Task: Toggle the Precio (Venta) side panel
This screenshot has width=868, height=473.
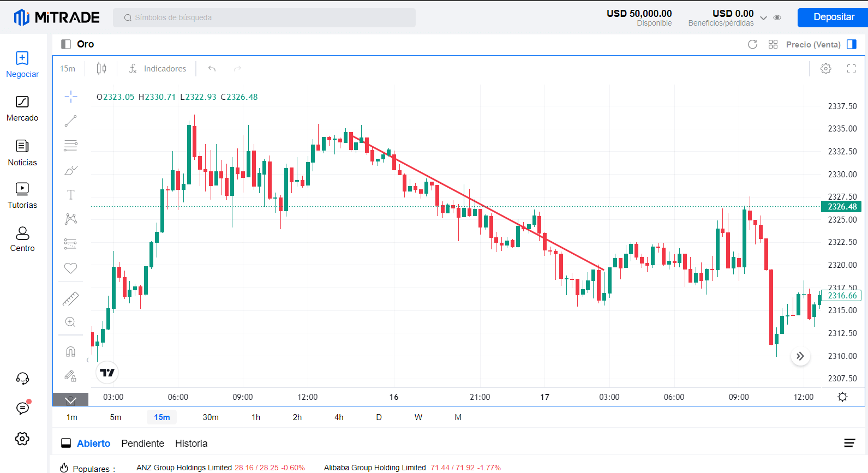Action: pos(851,45)
